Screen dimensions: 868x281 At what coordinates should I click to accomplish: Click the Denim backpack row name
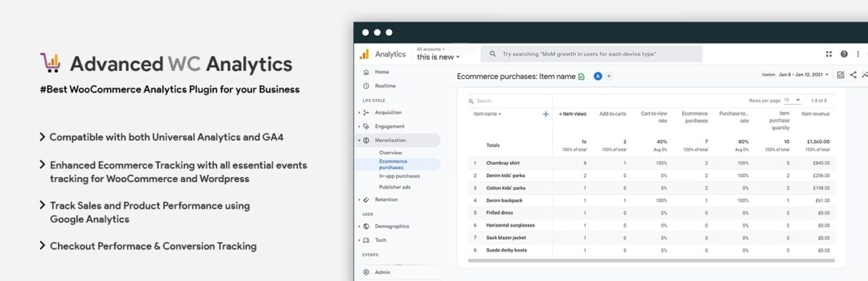504,200
